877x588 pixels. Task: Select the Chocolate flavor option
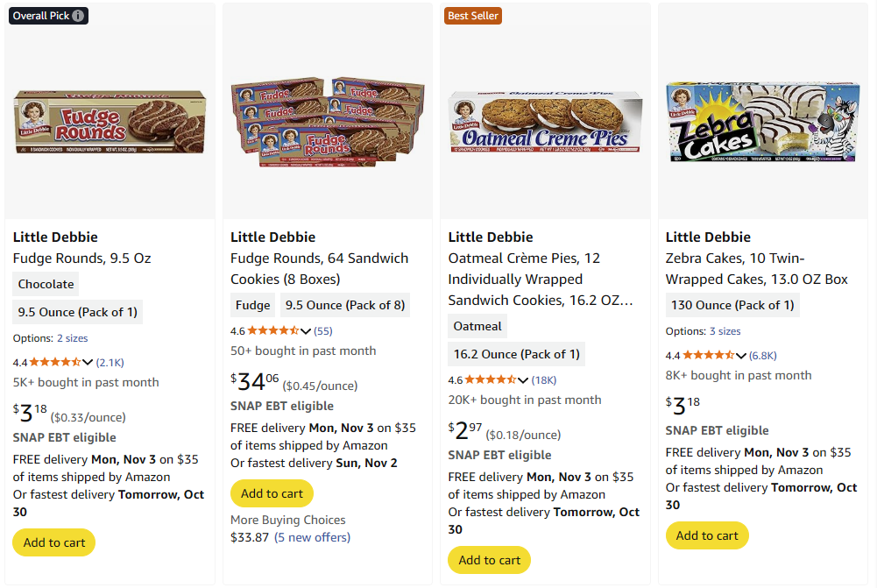click(46, 284)
